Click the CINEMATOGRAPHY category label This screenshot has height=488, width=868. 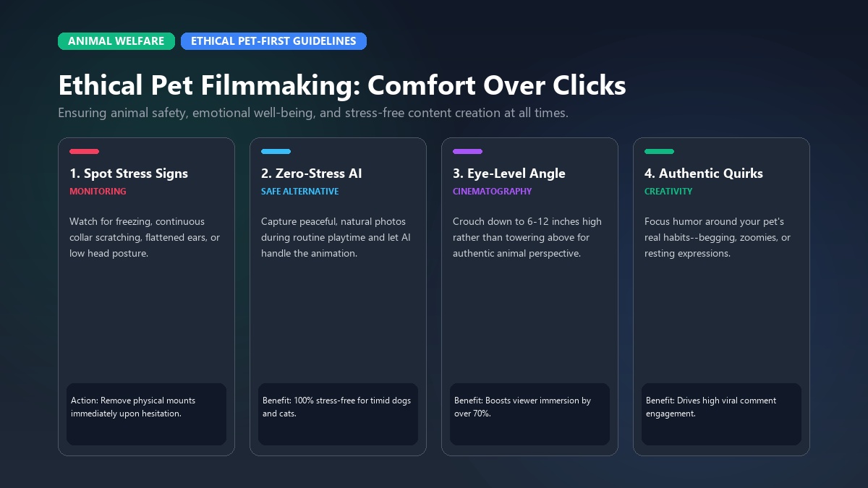coord(492,192)
